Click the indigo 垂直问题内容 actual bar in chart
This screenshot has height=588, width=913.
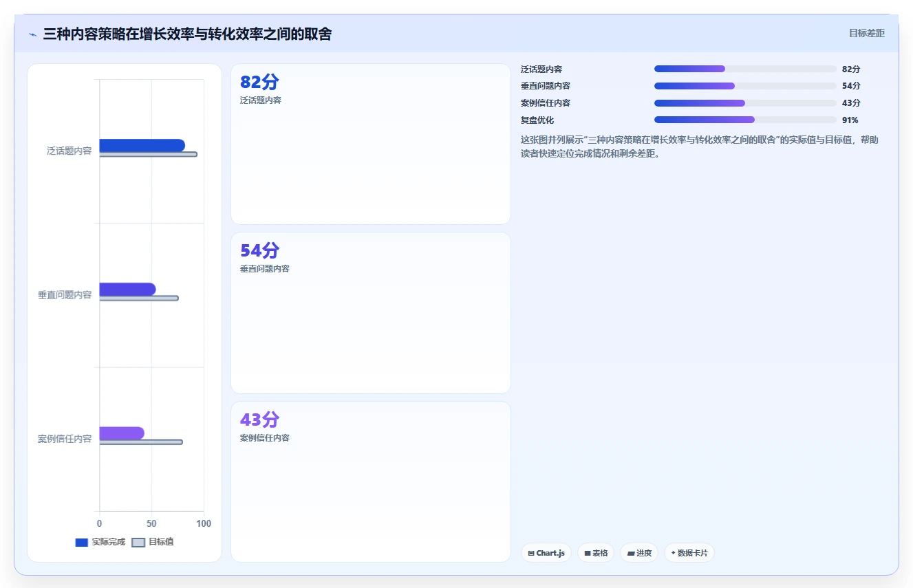click(127, 289)
